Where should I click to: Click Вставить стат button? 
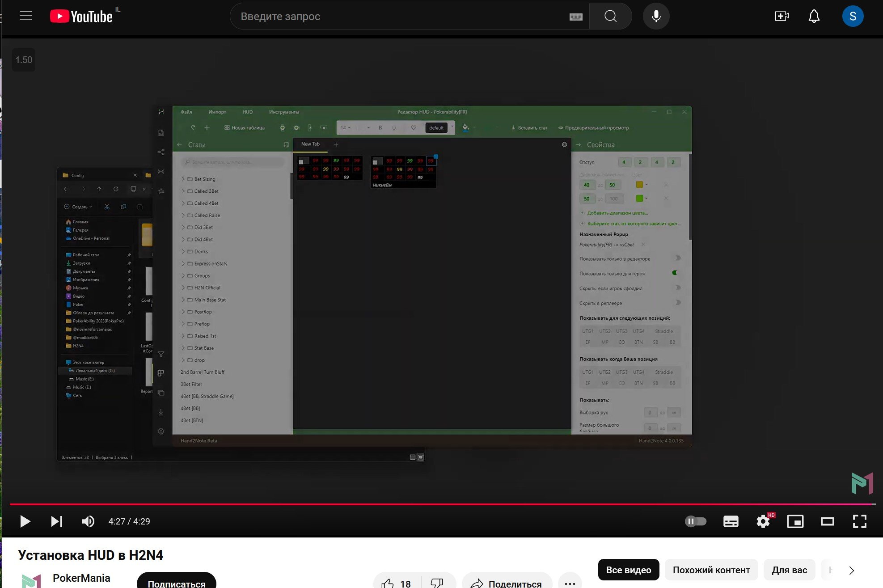pyautogui.click(x=529, y=128)
